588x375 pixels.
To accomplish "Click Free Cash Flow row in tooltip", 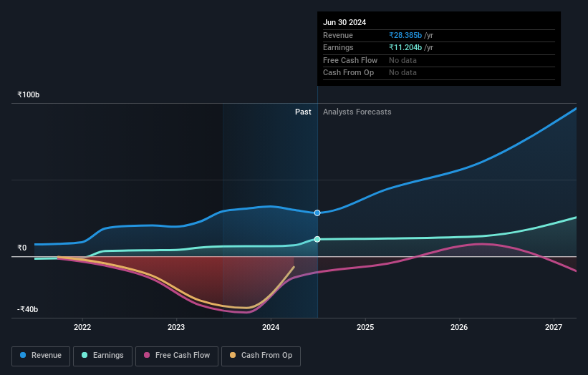I will pyautogui.click(x=439, y=60).
